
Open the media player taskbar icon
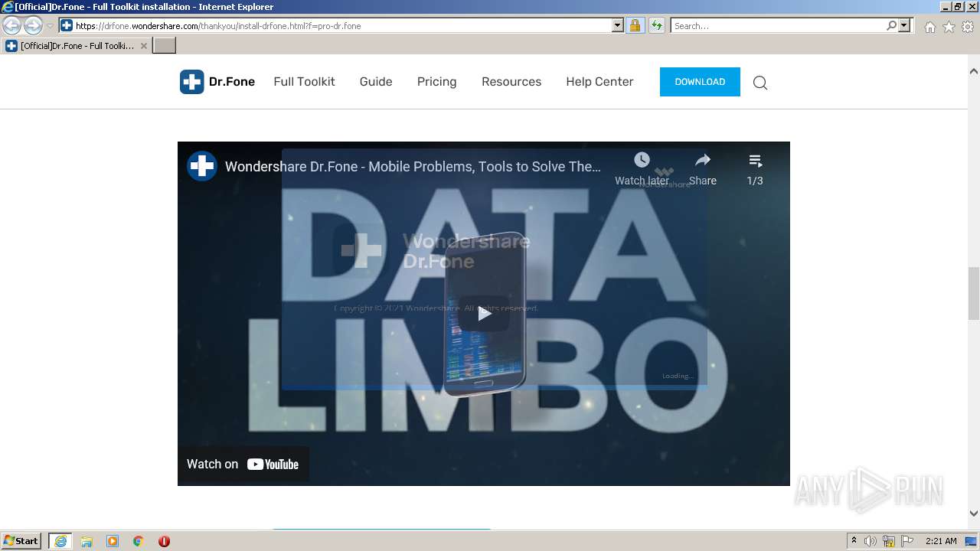pyautogui.click(x=113, y=541)
